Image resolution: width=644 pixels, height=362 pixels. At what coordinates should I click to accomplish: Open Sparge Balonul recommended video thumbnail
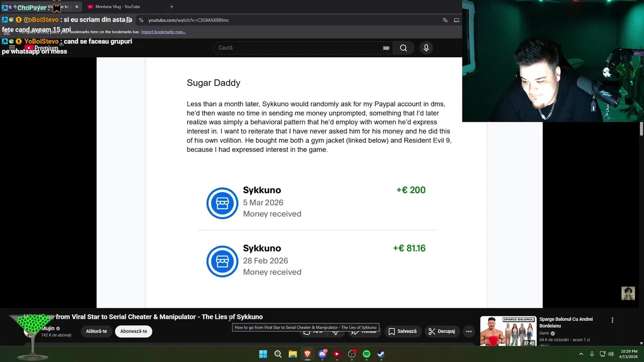click(x=508, y=331)
